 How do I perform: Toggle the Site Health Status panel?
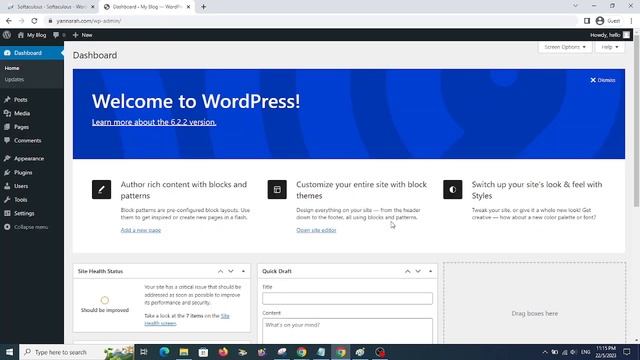click(x=243, y=271)
